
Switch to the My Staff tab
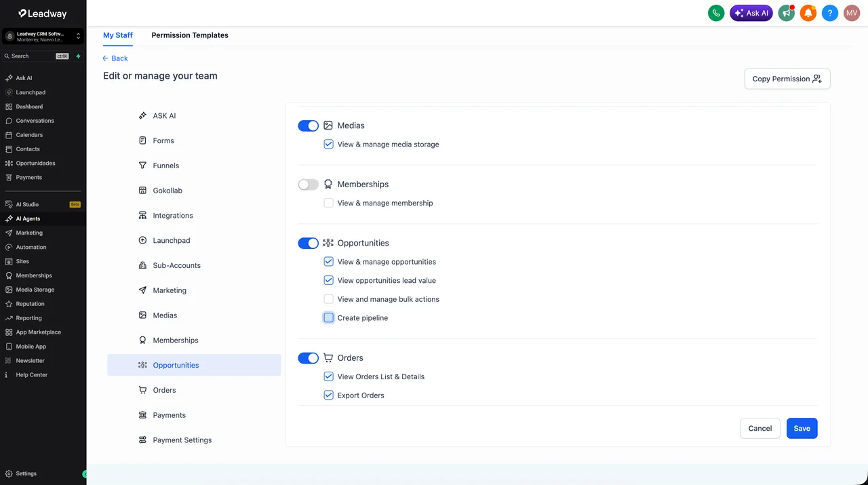(118, 35)
